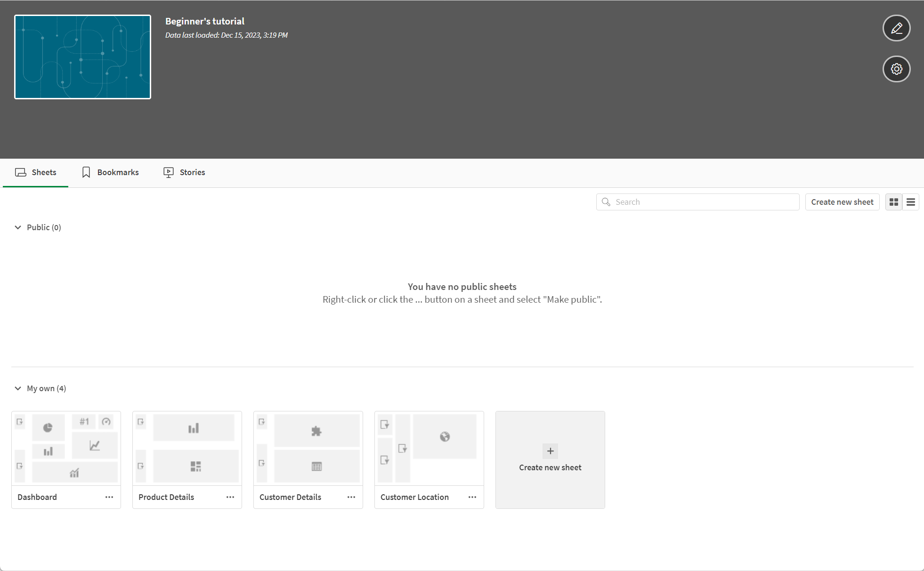Switch to grid view layout
Screen dimensions: 924x571
(x=894, y=202)
